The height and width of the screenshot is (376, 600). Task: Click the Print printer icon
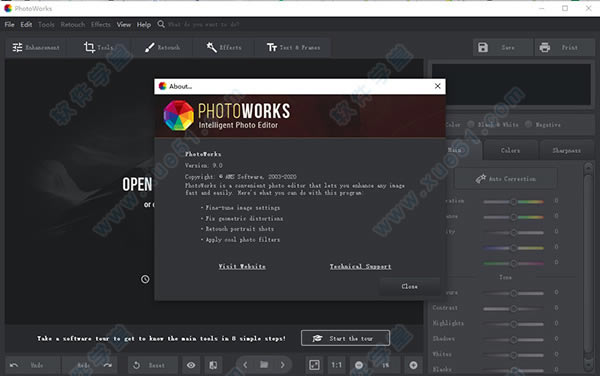[545, 47]
